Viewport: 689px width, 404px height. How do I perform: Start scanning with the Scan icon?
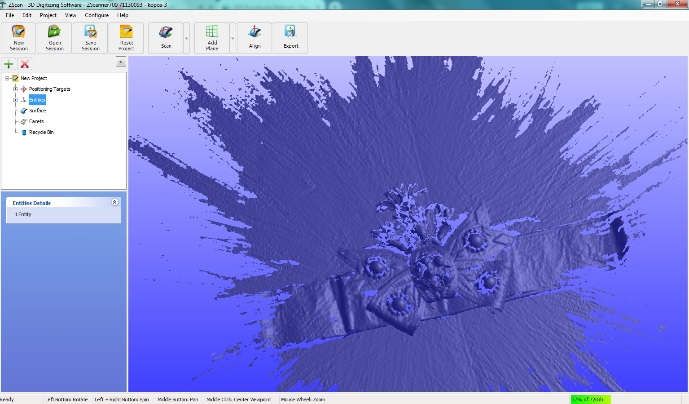(x=165, y=36)
